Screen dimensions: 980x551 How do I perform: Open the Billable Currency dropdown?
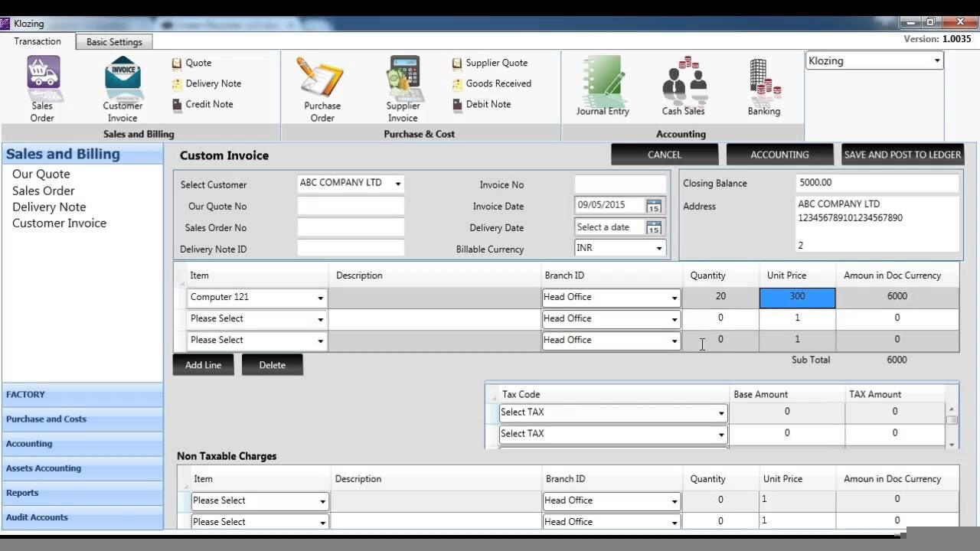[658, 249]
